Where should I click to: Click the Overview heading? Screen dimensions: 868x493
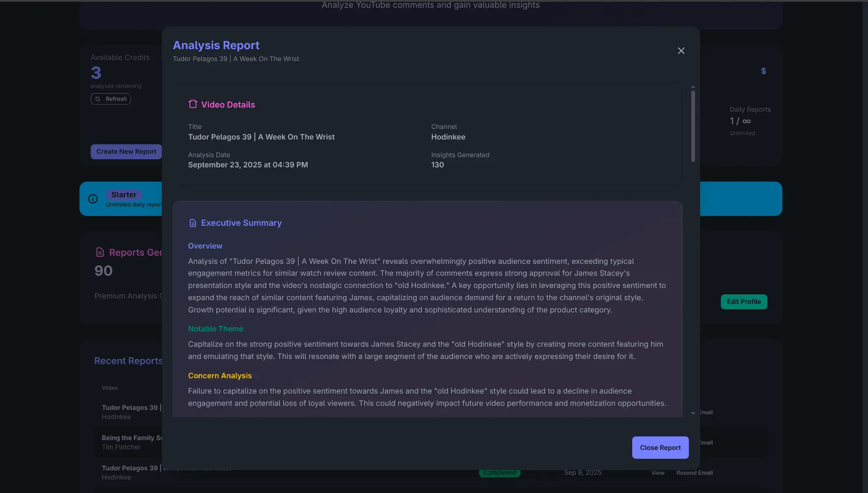tap(205, 246)
